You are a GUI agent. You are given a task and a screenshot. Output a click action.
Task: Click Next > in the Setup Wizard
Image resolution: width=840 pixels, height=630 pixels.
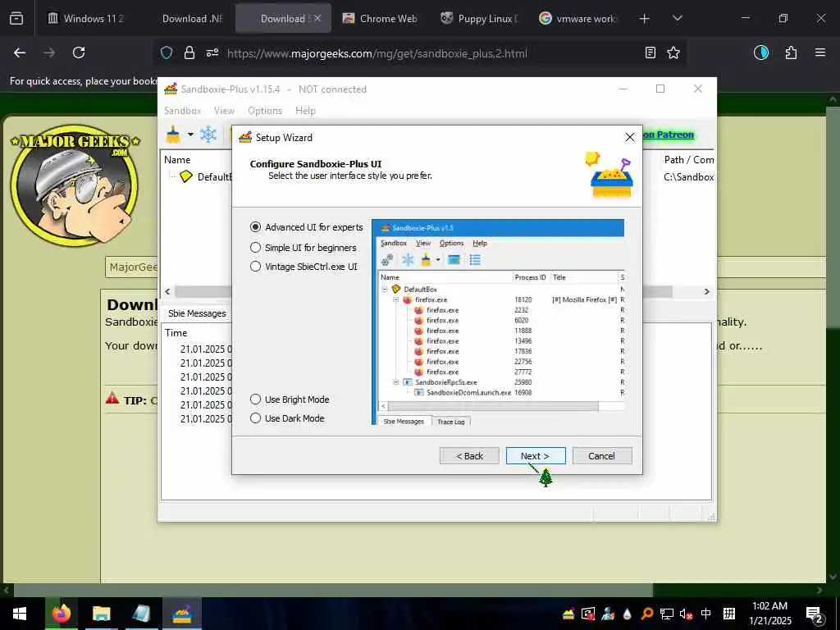tap(535, 456)
